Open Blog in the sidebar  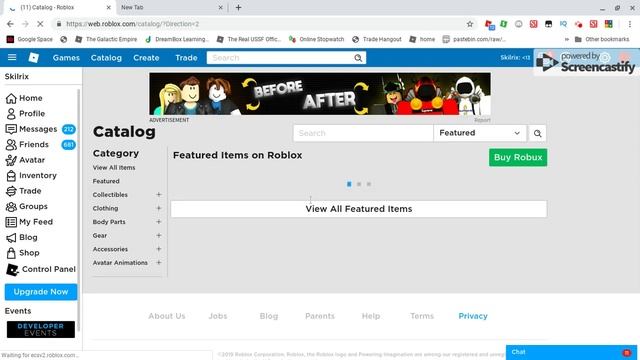[22, 238]
